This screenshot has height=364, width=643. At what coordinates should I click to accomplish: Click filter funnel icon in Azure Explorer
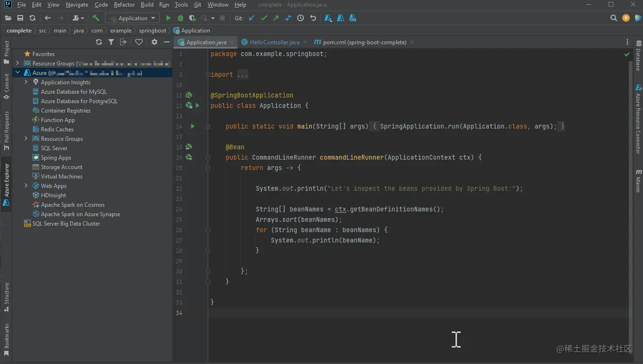click(x=111, y=42)
